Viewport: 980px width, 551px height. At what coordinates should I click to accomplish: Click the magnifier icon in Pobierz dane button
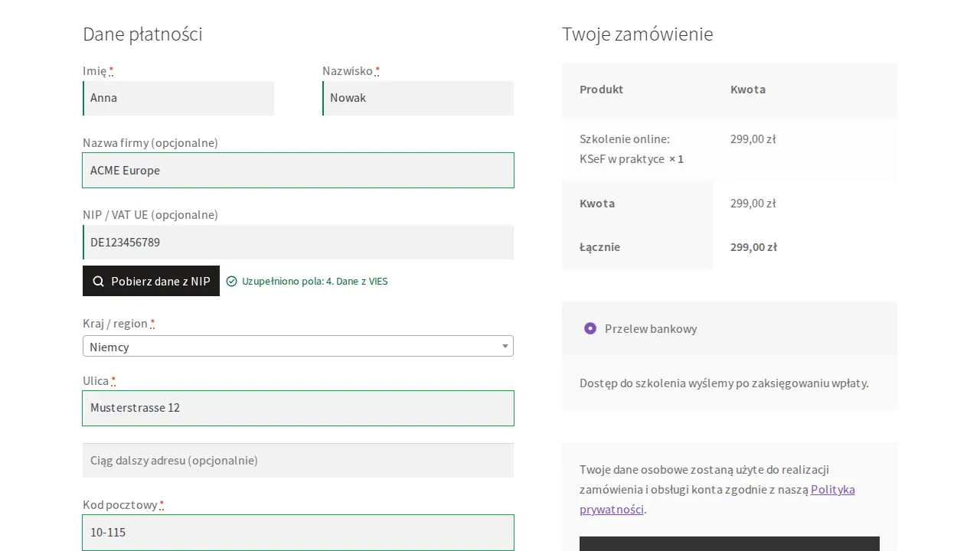click(x=98, y=281)
